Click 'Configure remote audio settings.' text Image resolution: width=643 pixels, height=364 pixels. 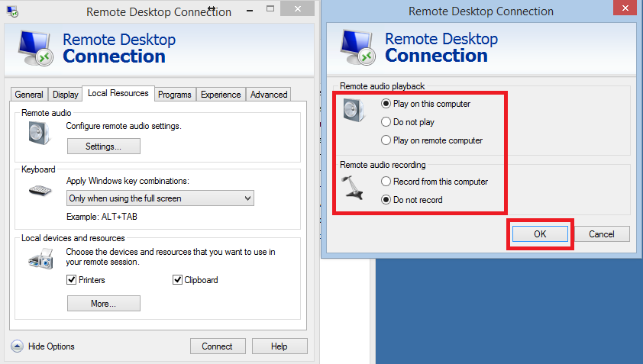pyautogui.click(x=124, y=126)
